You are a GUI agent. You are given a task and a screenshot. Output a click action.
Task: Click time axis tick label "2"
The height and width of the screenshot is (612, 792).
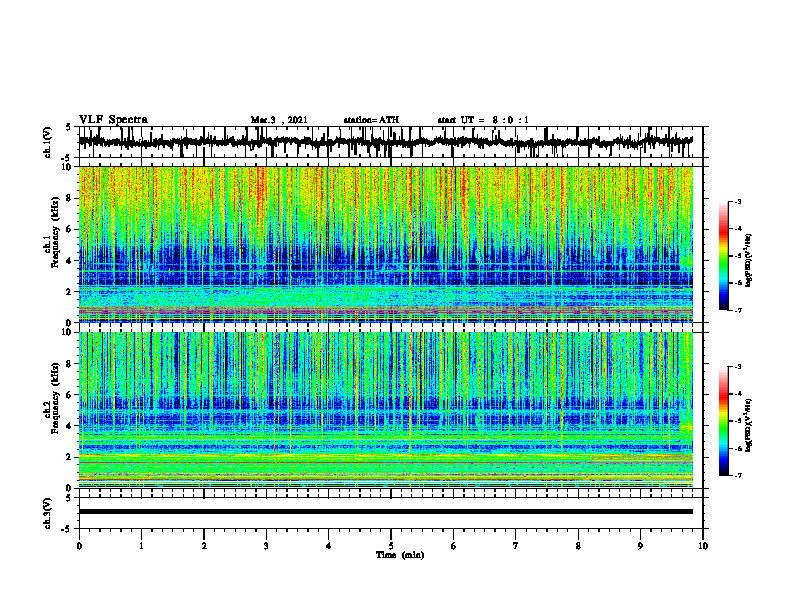click(x=204, y=546)
